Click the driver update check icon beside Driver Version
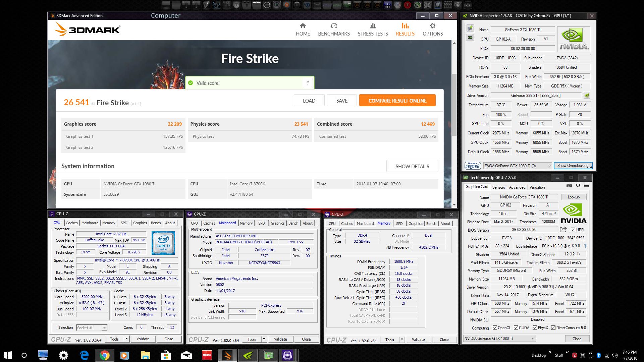The height and width of the screenshot is (362, 644). 587,96
